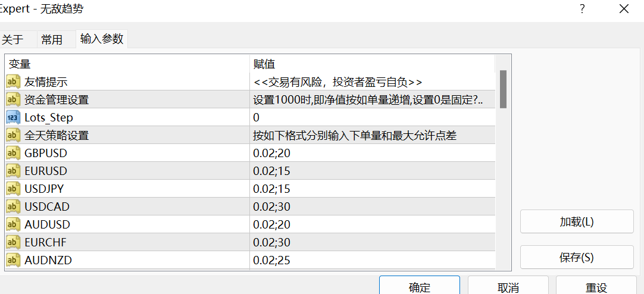Image resolution: width=644 pixels, height=294 pixels.
Task: Click the AUDUSD variable name
Action: pos(47,224)
